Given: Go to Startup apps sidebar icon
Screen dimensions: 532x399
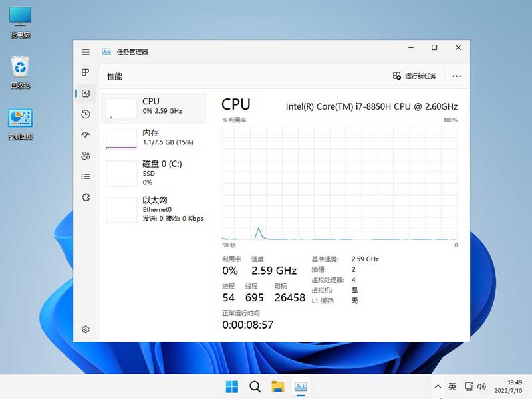Looking at the screenshot, I should 86,135.
